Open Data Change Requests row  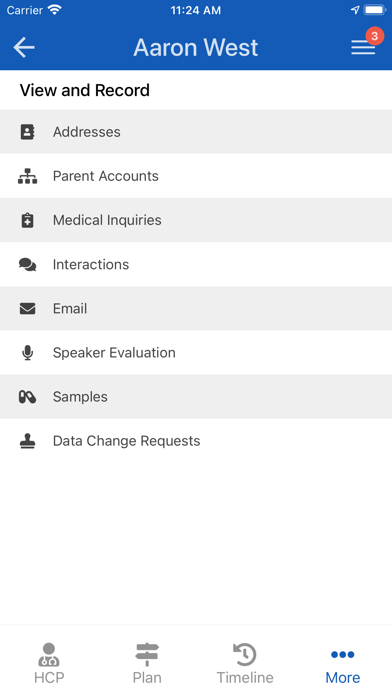tap(196, 441)
